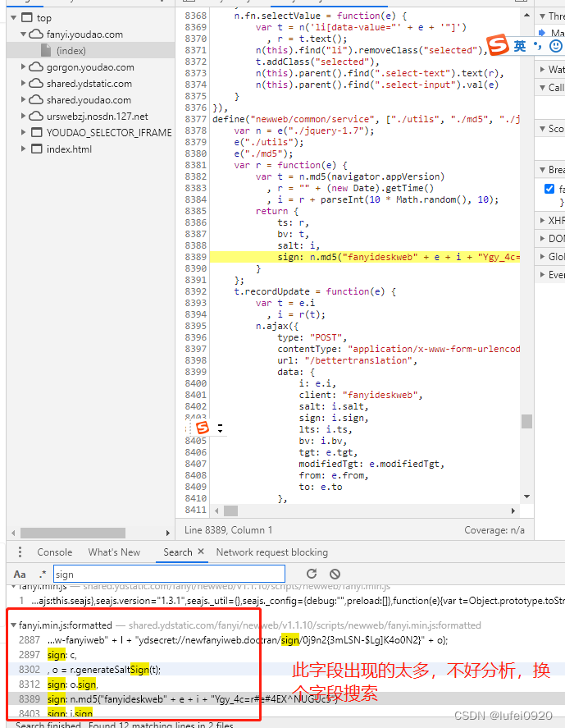Select the Search drawer tab

pyautogui.click(x=178, y=552)
